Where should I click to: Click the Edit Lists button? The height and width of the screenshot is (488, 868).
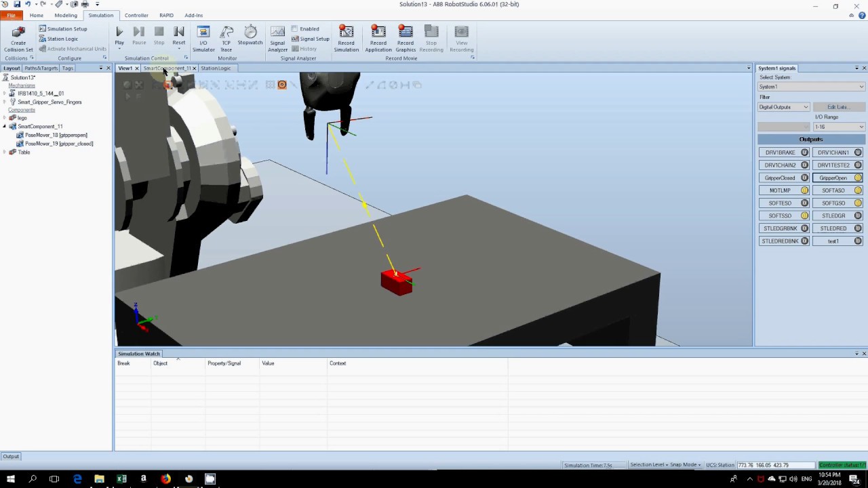[x=838, y=107]
